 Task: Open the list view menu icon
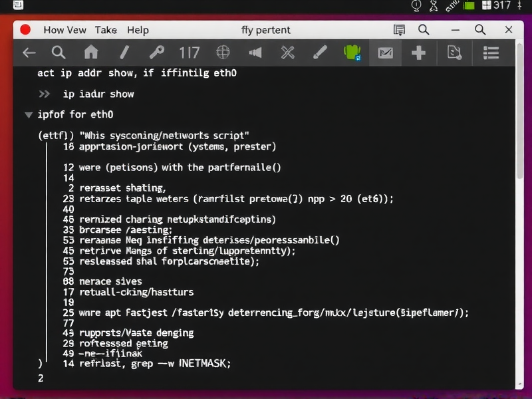tap(491, 53)
